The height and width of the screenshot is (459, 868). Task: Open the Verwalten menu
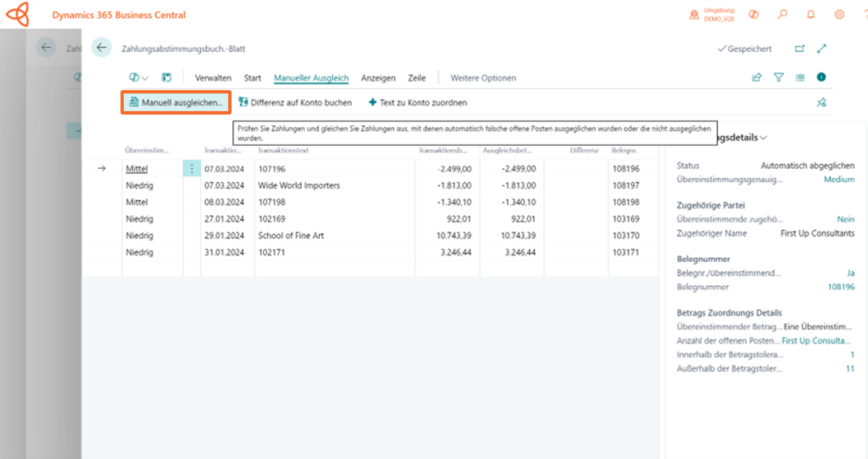click(213, 78)
